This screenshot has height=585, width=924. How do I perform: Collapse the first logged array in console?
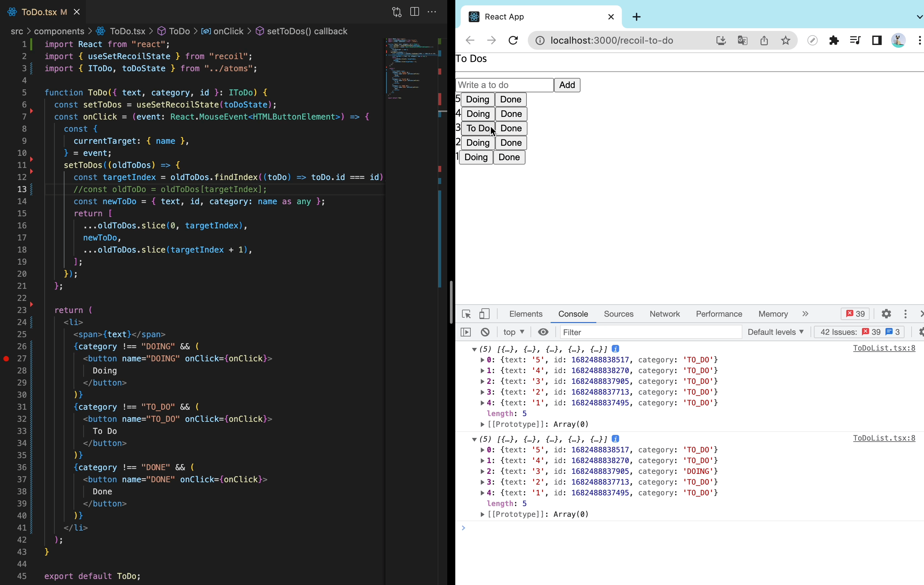point(474,349)
